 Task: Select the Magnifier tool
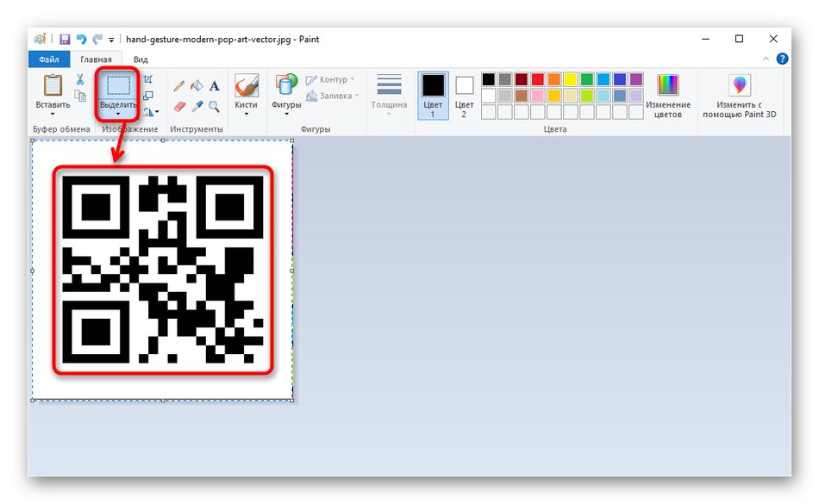tap(214, 107)
